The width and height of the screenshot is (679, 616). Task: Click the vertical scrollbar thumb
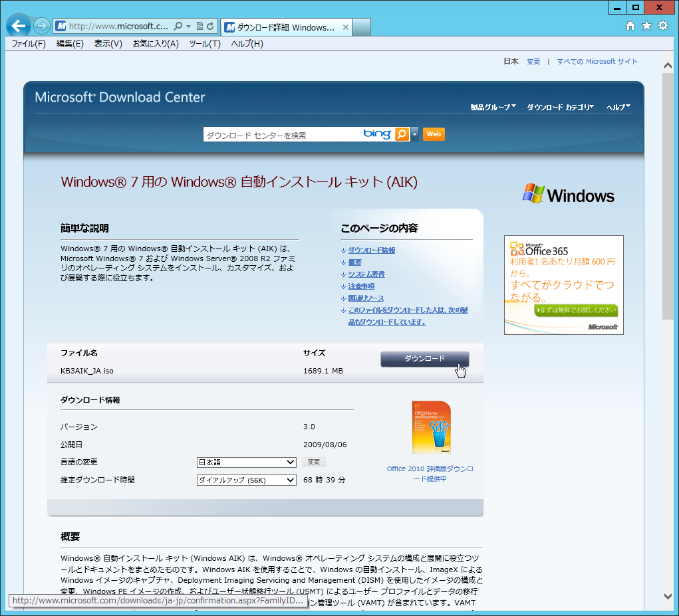click(x=668, y=195)
